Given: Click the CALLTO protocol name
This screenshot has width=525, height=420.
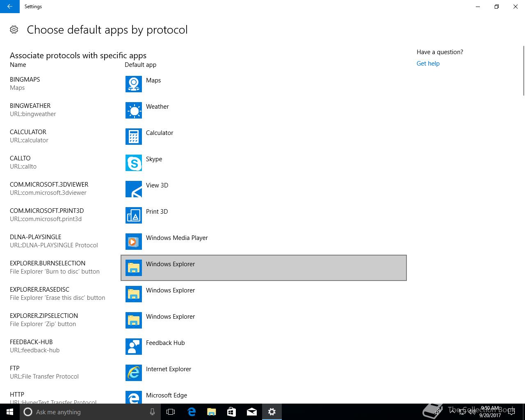Looking at the screenshot, I should coord(20,158).
